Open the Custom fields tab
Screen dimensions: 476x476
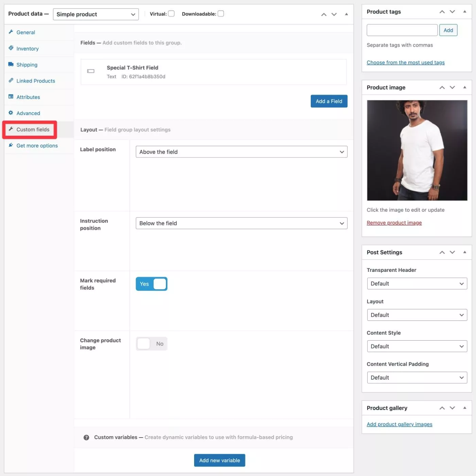pos(39,129)
